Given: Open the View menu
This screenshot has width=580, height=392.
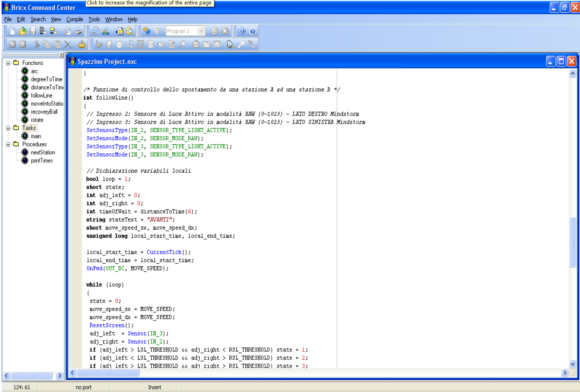Looking at the screenshot, I should [x=56, y=20].
